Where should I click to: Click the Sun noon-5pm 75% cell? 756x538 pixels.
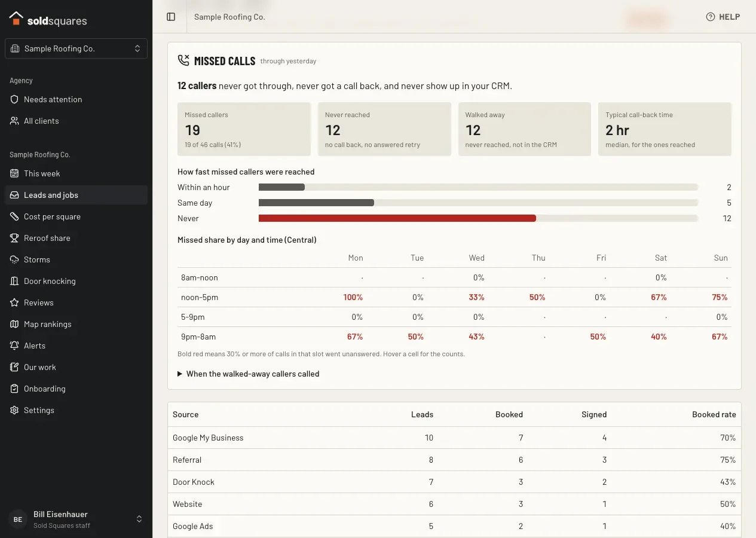tap(720, 297)
